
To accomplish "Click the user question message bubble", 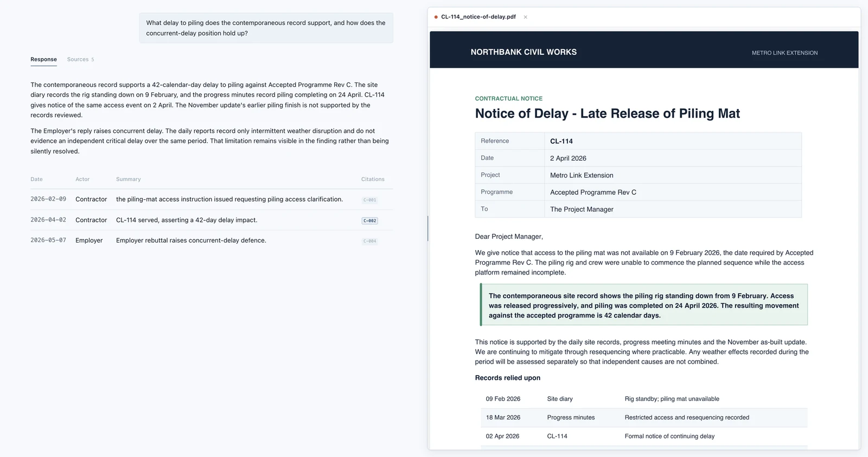I will point(266,28).
